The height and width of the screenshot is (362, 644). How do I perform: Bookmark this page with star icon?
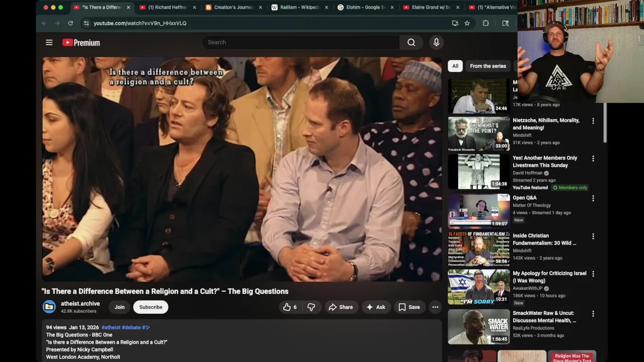[467, 23]
